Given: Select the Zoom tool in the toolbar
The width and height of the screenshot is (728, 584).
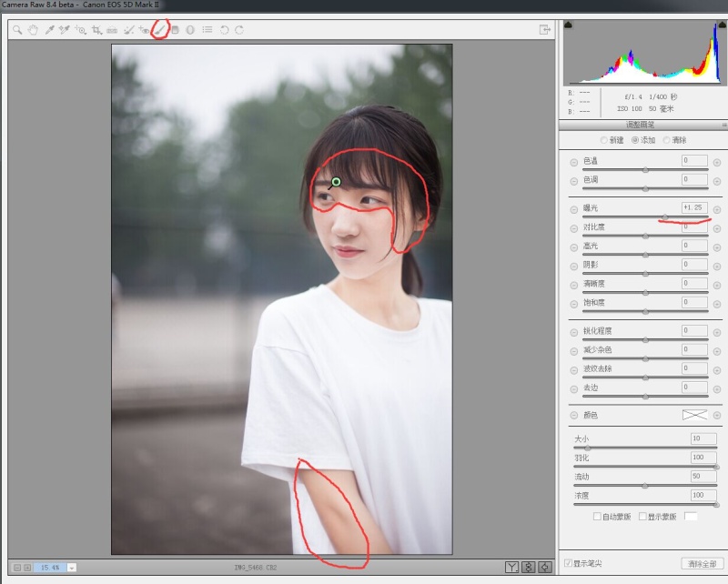Looking at the screenshot, I should (17, 30).
